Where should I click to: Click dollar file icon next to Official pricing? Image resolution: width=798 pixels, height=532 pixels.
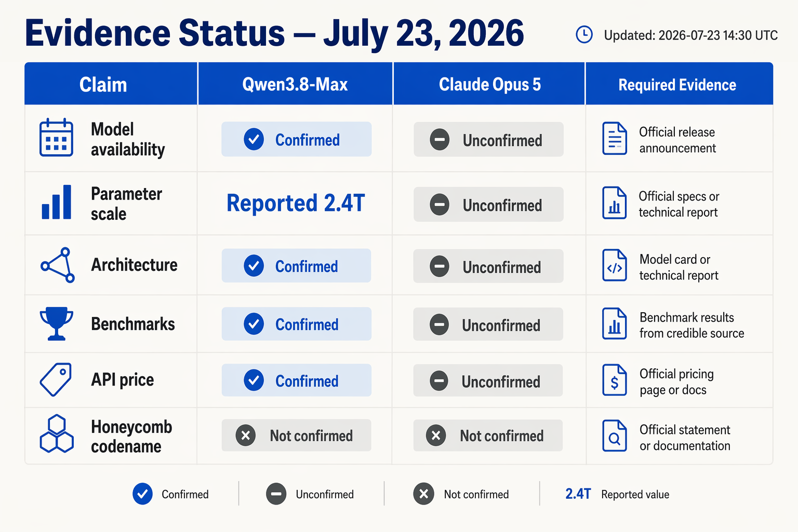[x=615, y=380]
